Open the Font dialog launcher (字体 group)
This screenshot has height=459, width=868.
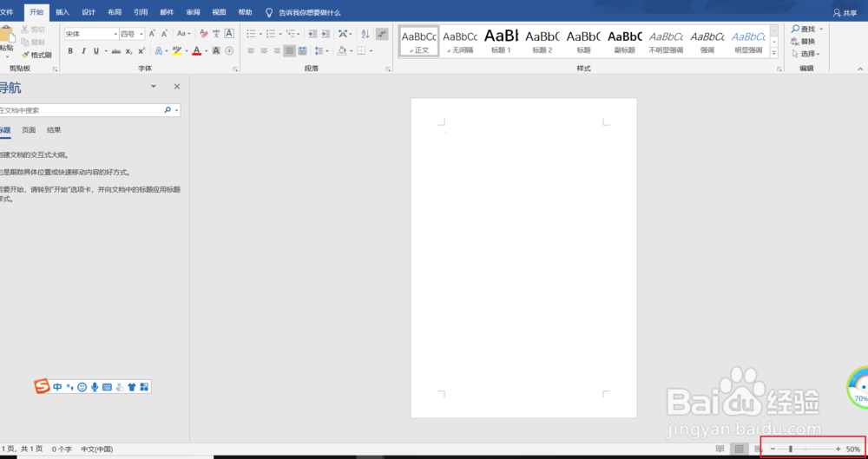tap(235, 69)
